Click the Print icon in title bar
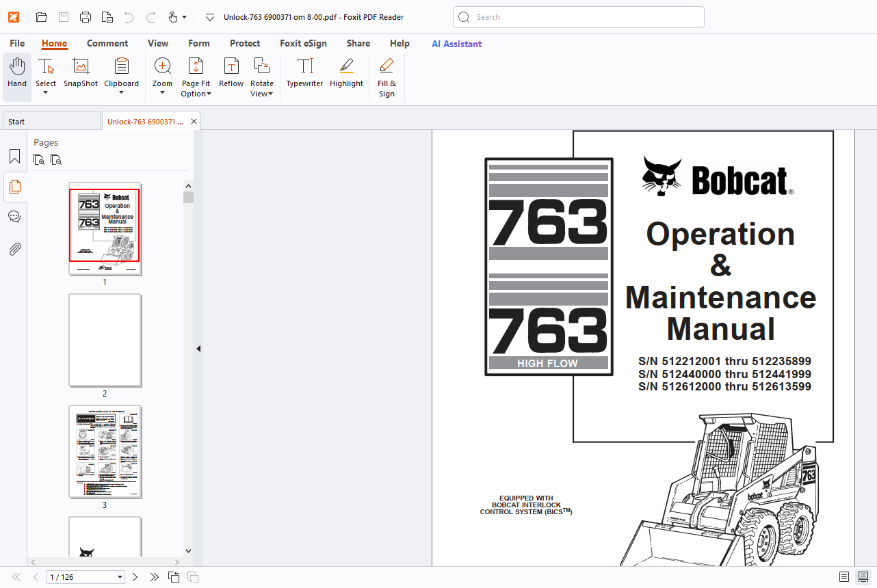Image resolution: width=877 pixels, height=588 pixels. point(85,17)
